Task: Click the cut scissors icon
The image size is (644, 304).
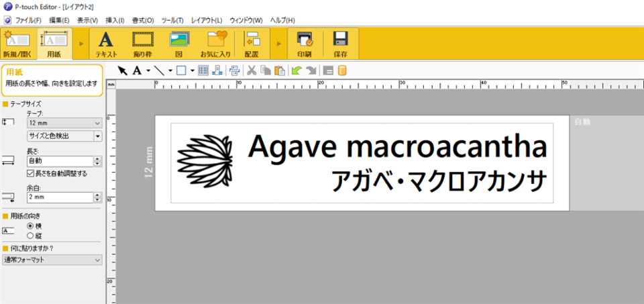Action: click(x=252, y=70)
